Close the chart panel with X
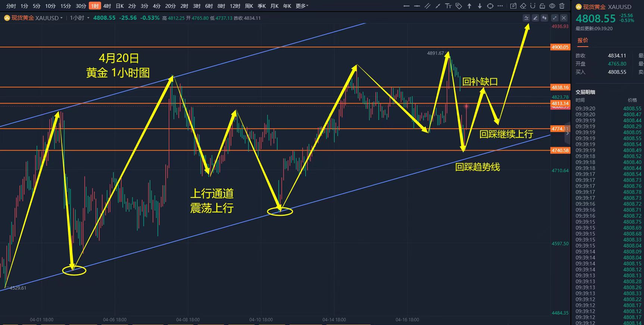The width and height of the screenshot is (644, 325). pos(564,18)
